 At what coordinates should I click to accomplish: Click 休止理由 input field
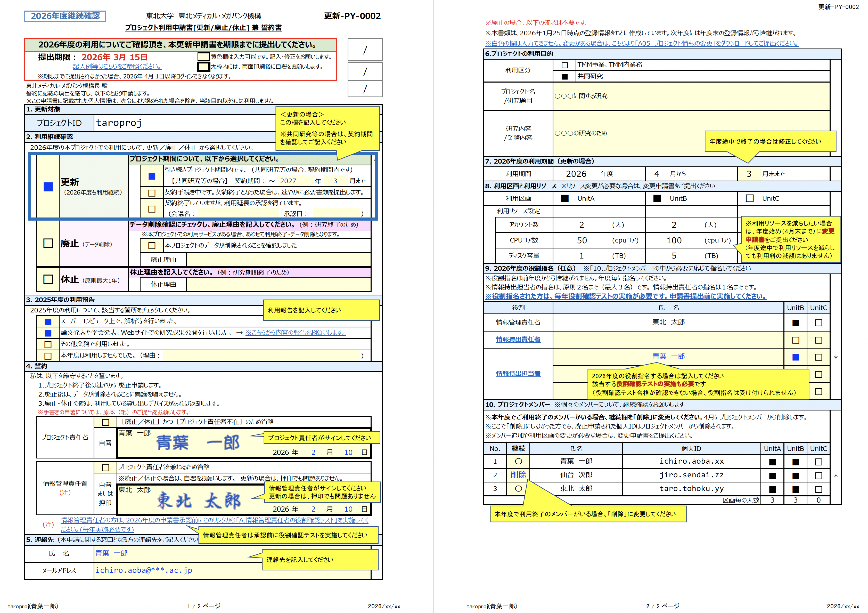[278, 284]
